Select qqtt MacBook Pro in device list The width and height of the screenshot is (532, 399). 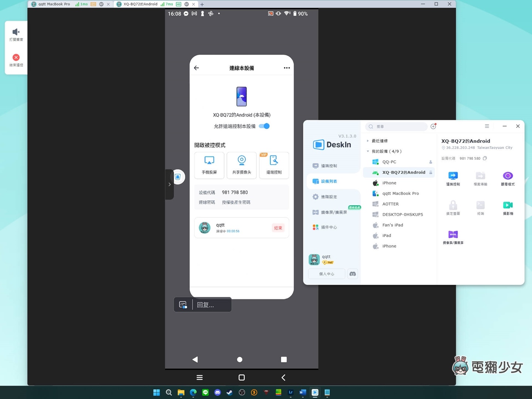399,193
